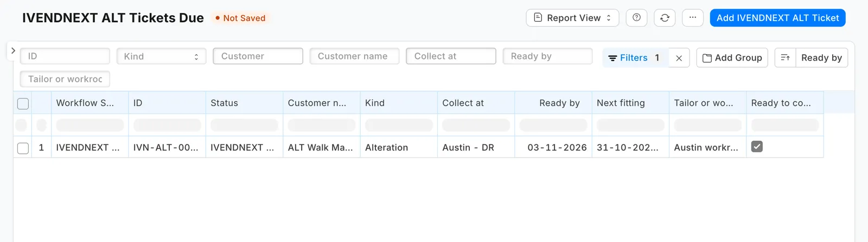Click the ID column header
The height and width of the screenshot is (242, 868).
[167, 103]
